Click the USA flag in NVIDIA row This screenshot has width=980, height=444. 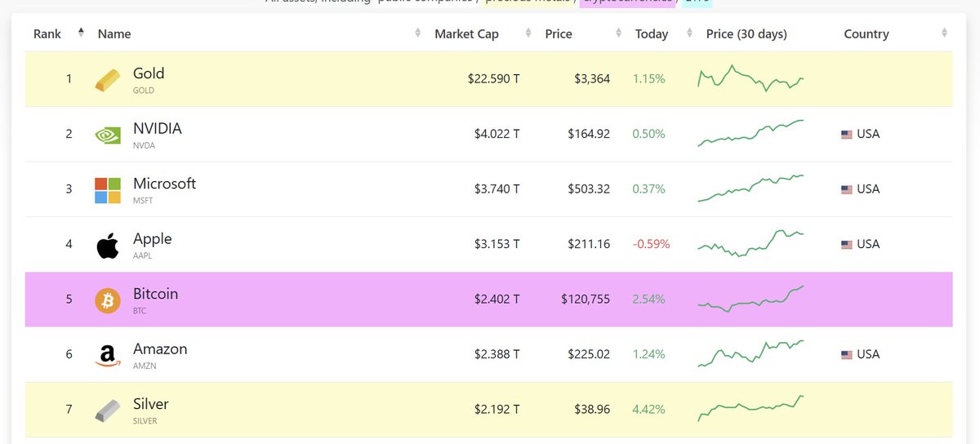tap(847, 135)
